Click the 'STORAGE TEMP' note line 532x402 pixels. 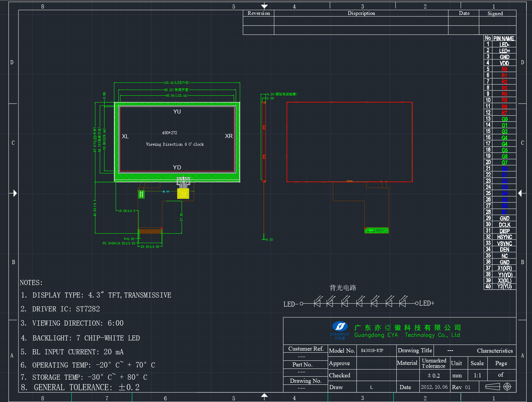click(x=84, y=377)
